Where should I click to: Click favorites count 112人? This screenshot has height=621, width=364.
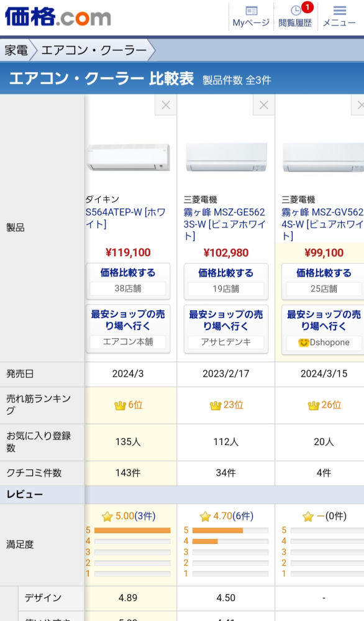tap(226, 441)
